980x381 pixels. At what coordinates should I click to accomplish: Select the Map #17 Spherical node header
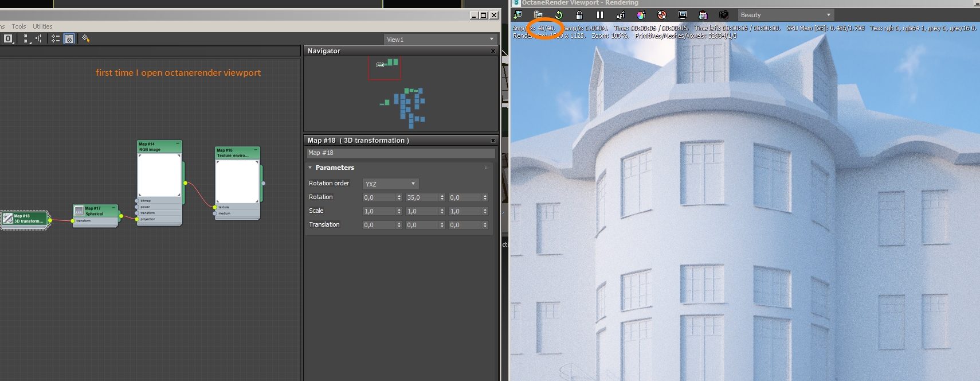tap(96, 211)
